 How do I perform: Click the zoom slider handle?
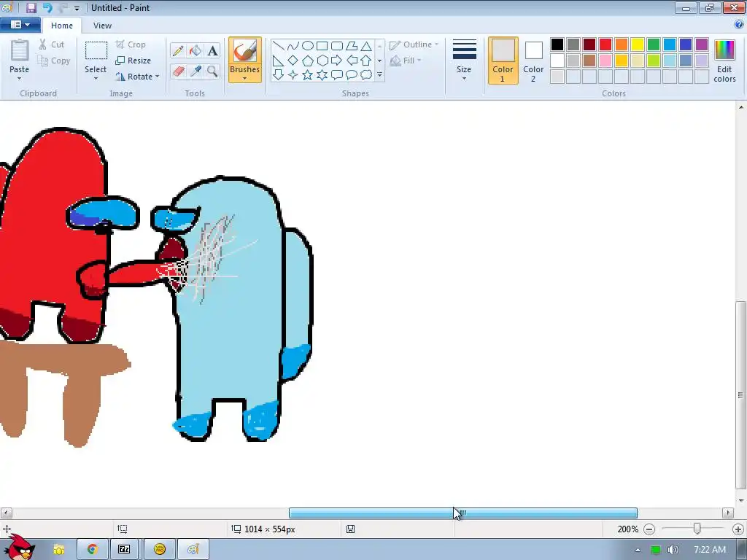point(697,529)
